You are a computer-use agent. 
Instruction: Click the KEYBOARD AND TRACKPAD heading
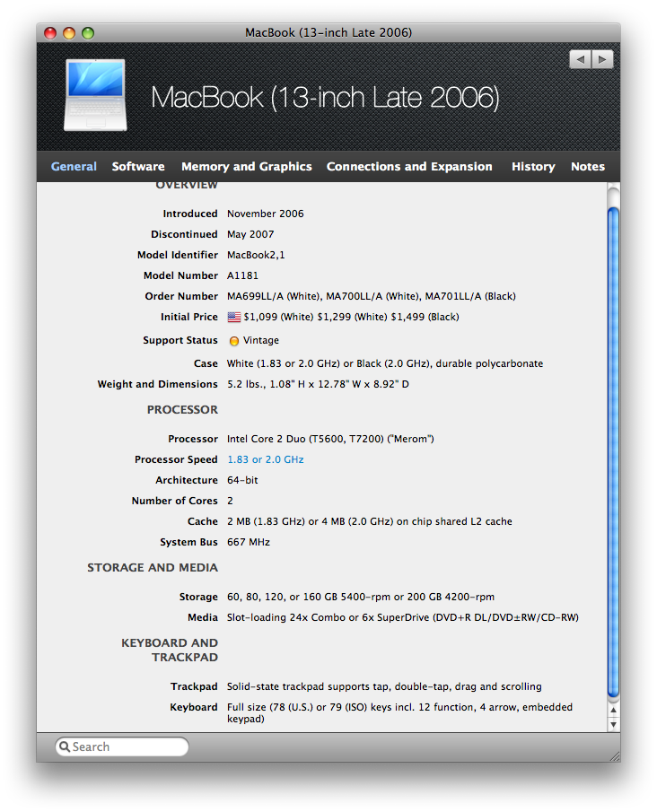click(x=170, y=650)
